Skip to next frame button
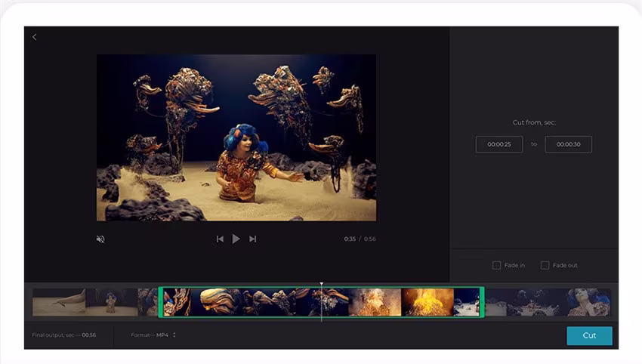 point(252,239)
